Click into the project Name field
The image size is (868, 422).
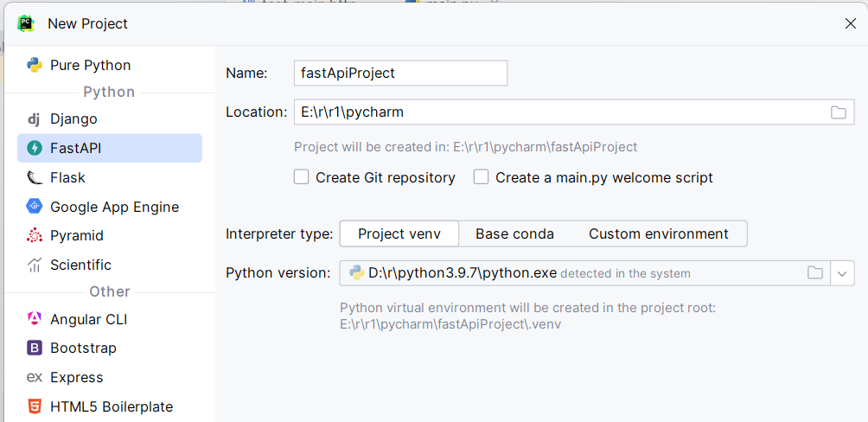[x=401, y=74]
